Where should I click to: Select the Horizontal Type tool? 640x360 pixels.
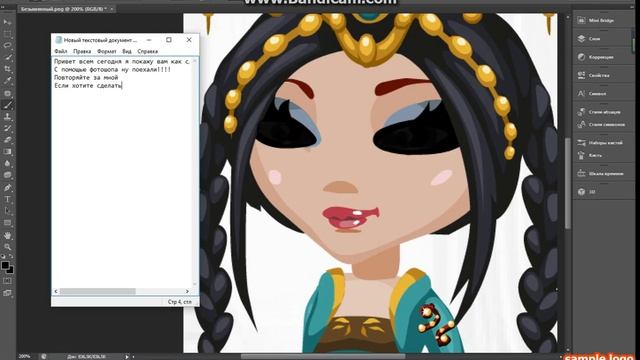coord(7,200)
